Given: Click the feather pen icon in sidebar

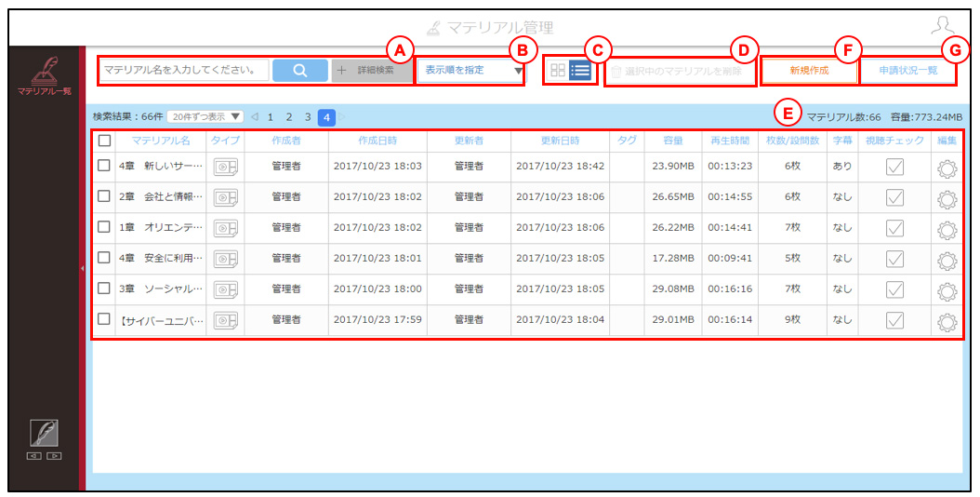Looking at the screenshot, I should click(44, 433).
